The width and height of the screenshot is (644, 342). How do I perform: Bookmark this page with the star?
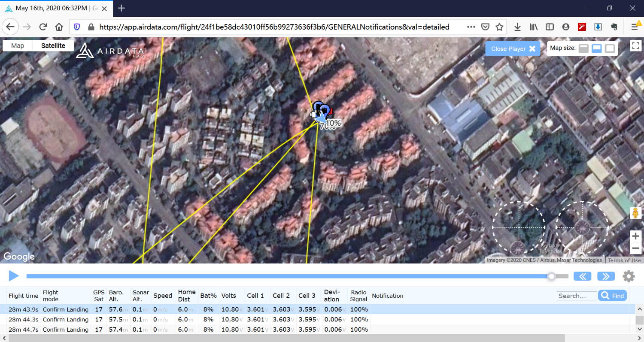499,27
